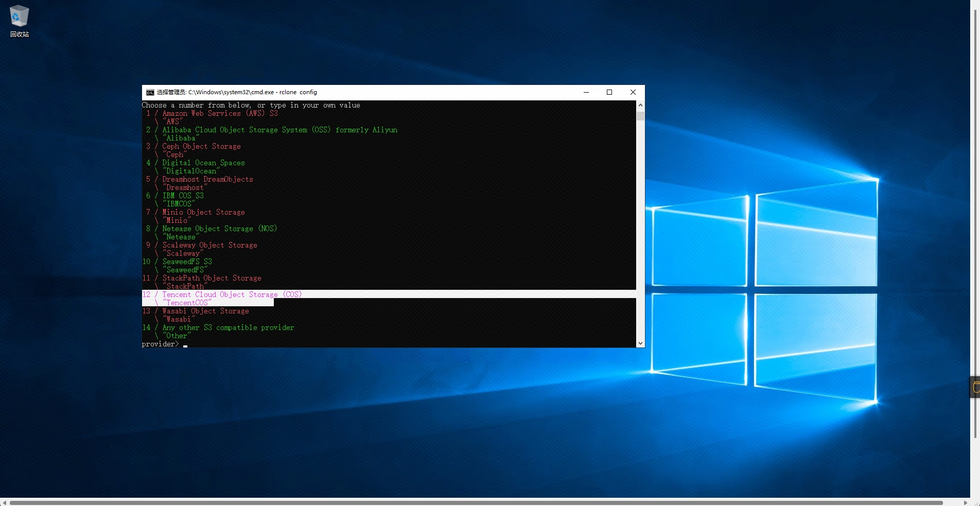980x506 pixels.
Task: Click the 'Digital Ocean Spaces' line
Action: click(x=196, y=163)
